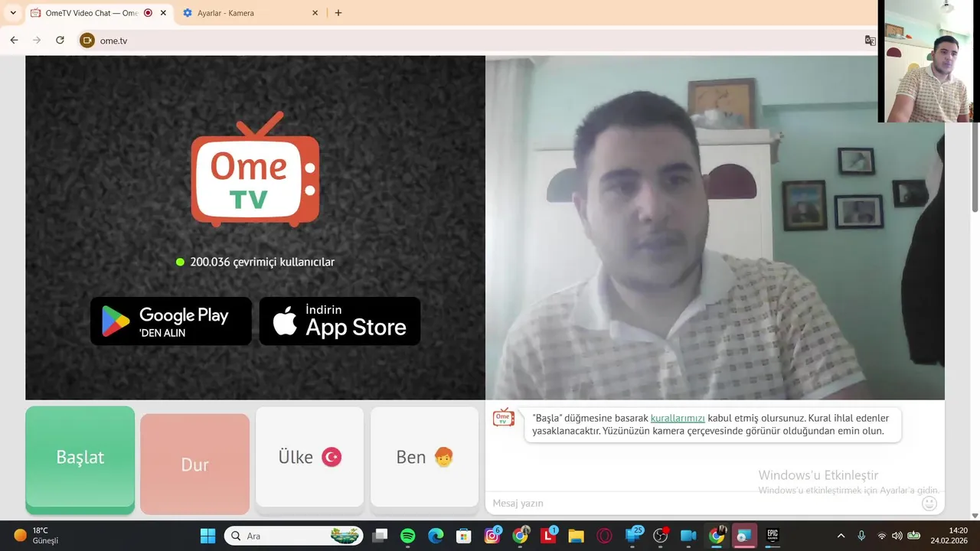Click the microphone icon in the system tray

pos(861,536)
